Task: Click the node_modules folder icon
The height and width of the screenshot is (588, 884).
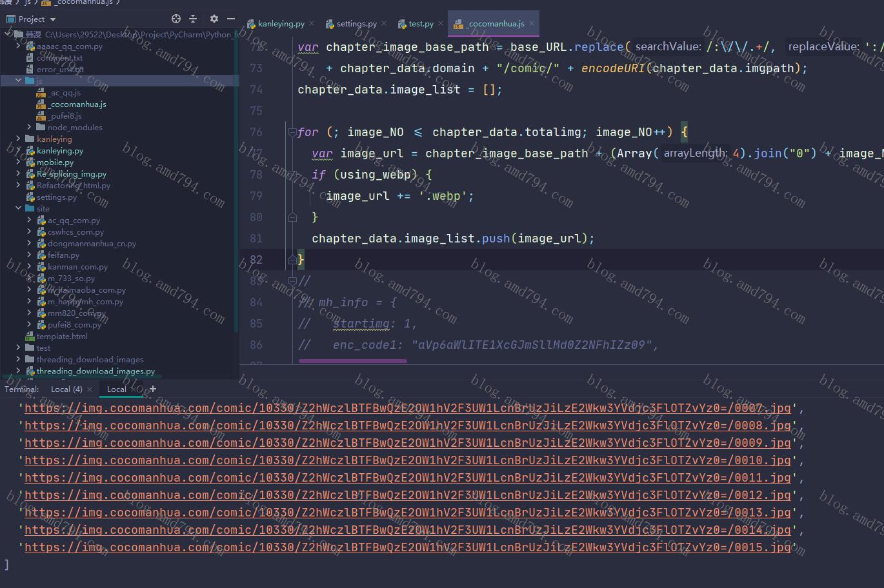Action: point(41,127)
